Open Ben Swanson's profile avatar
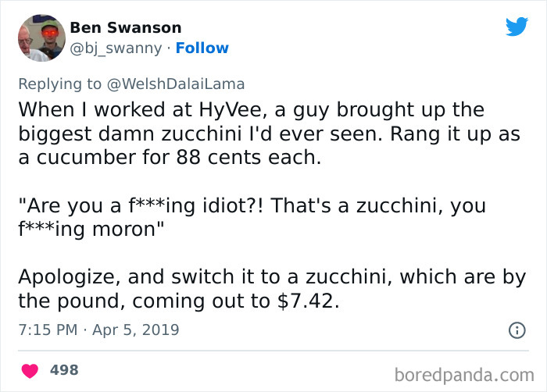The image size is (547, 392). point(41,38)
